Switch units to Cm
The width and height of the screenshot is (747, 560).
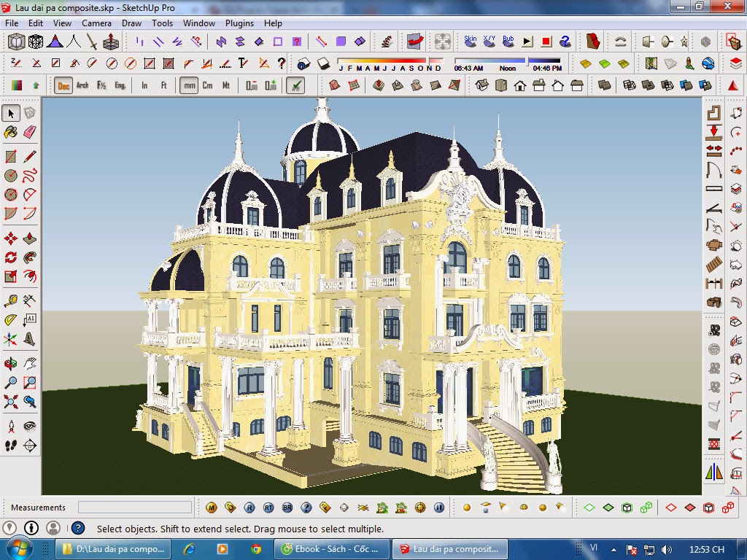click(x=208, y=86)
